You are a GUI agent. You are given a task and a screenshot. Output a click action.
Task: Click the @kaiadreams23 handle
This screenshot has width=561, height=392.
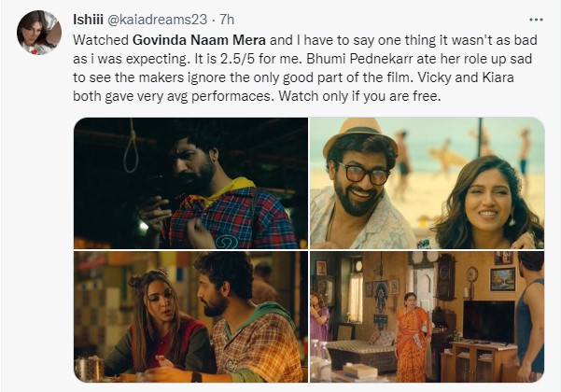[x=154, y=19]
